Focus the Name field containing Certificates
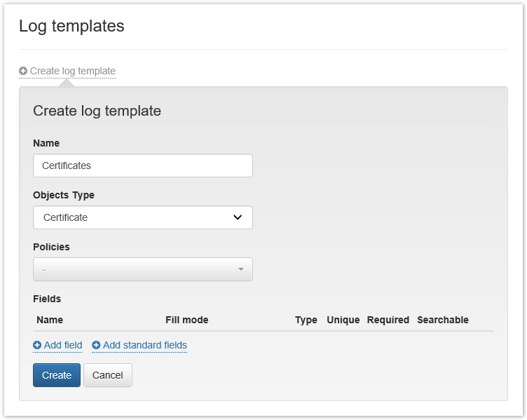 tap(142, 165)
